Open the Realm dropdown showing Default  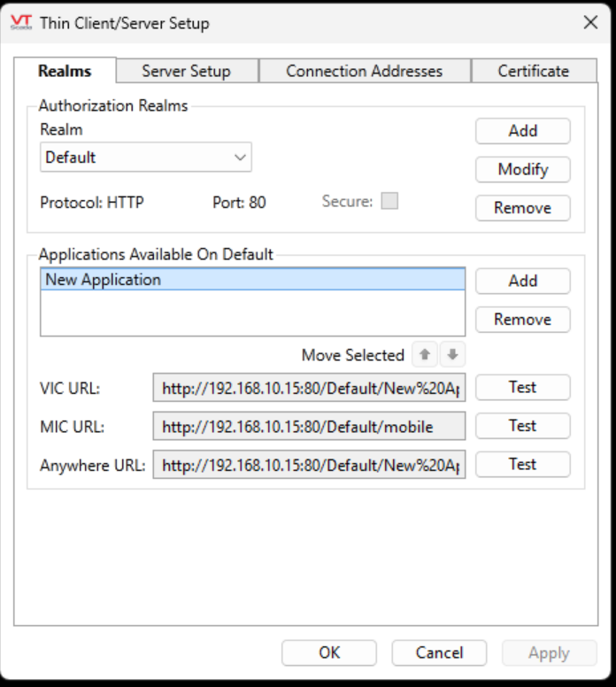tap(146, 158)
